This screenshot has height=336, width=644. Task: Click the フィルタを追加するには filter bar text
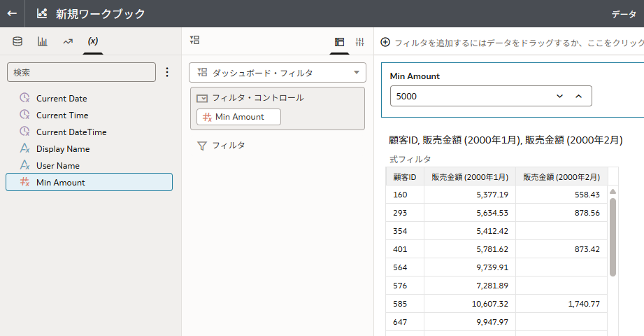[x=518, y=43]
